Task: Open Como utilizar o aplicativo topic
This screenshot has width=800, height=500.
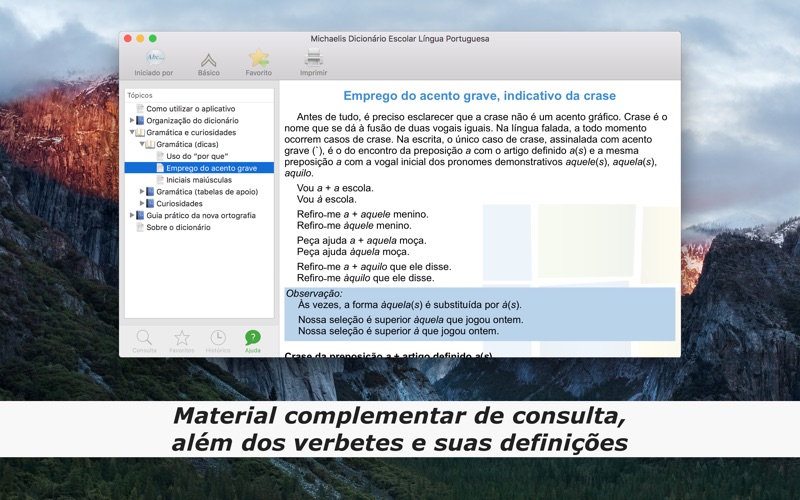Action: tap(190, 109)
